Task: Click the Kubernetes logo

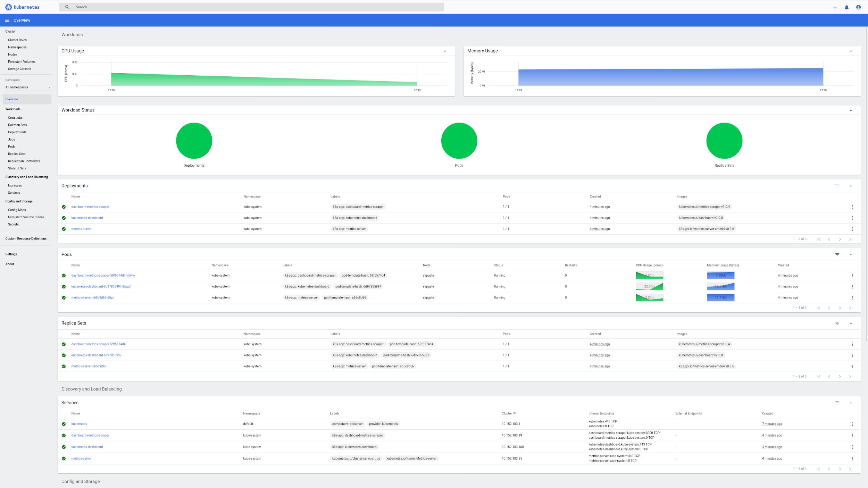Action: tap(9, 7)
